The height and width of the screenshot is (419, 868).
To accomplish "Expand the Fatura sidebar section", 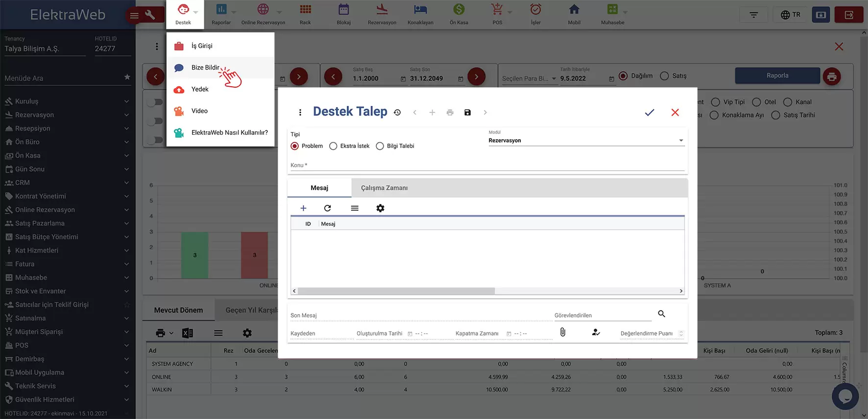I will point(68,264).
